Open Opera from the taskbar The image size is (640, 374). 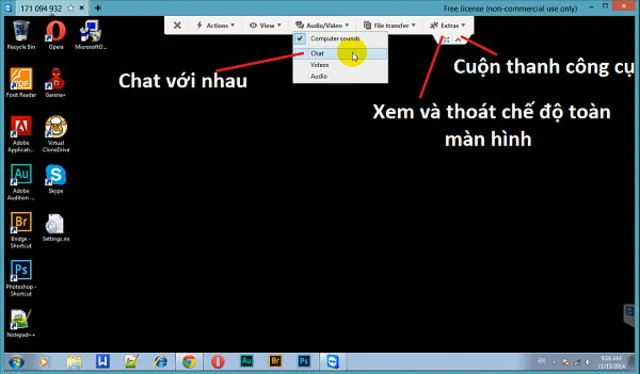[x=218, y=362]
